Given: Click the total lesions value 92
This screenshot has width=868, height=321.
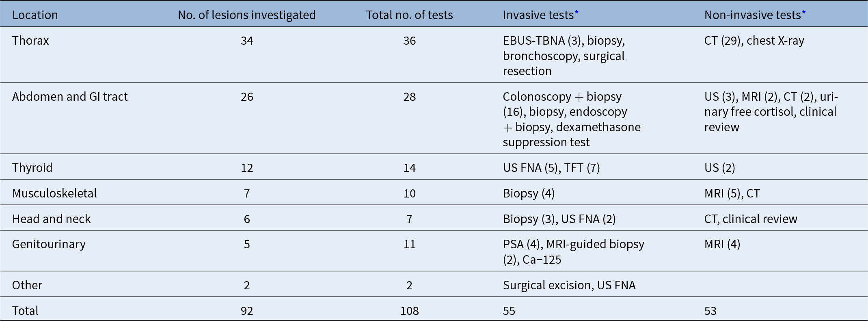Looking at the screenshot, I should 247,311.
